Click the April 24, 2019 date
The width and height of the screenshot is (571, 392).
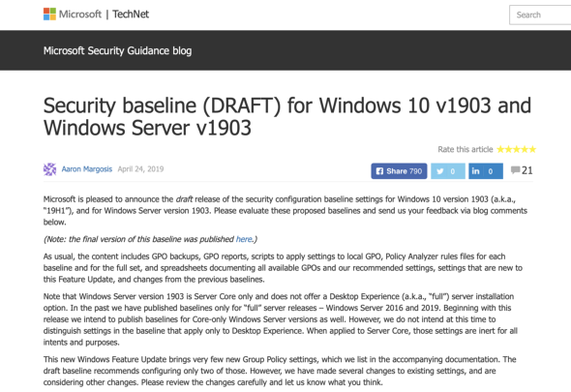point(140,169)
